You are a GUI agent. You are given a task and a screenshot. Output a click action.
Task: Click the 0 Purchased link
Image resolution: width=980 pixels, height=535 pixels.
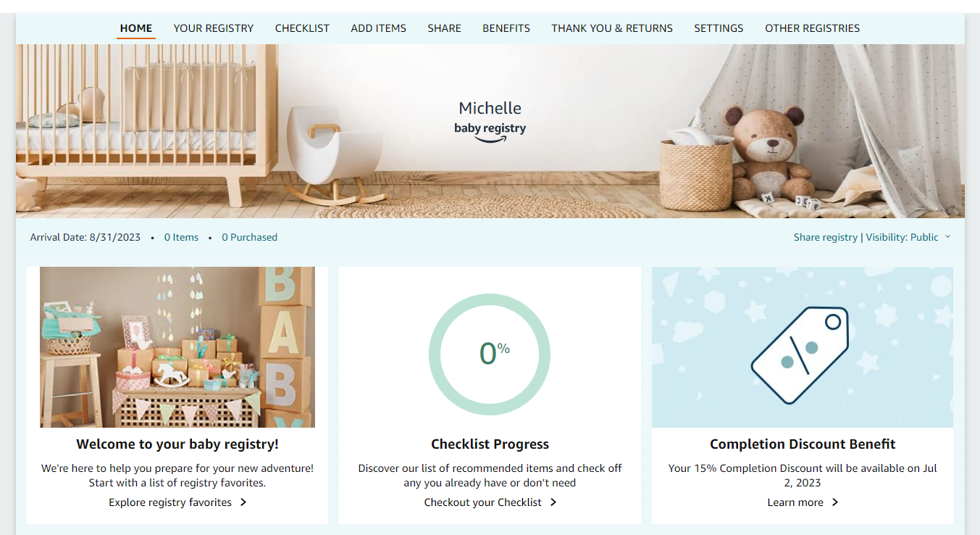coord(249,237)
